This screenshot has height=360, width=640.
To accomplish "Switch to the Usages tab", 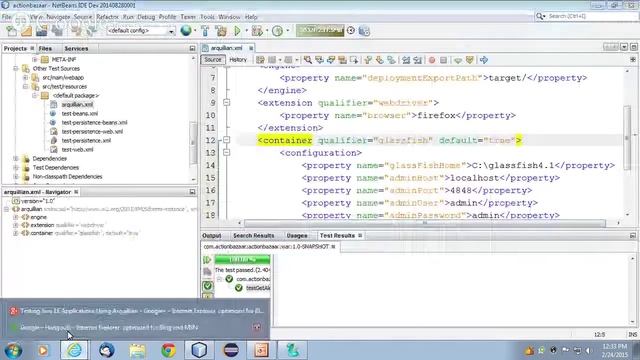I will (x=297, y=236).
